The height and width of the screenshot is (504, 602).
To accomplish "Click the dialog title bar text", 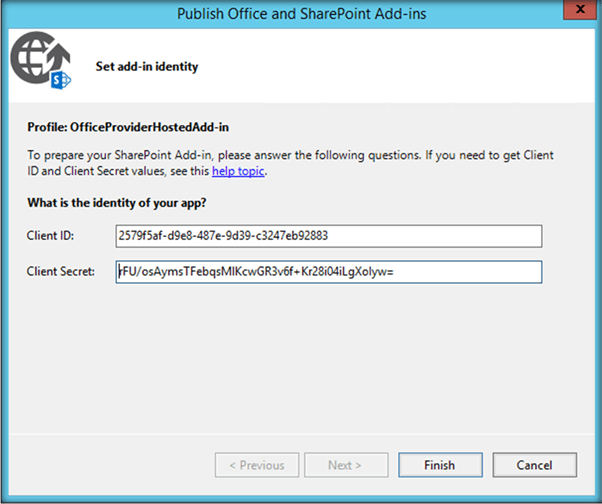I will [x=300, y=14].
